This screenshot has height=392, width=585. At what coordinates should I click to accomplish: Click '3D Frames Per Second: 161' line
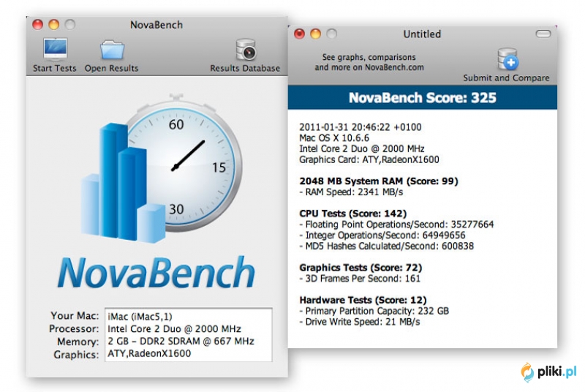coord(360,279)
